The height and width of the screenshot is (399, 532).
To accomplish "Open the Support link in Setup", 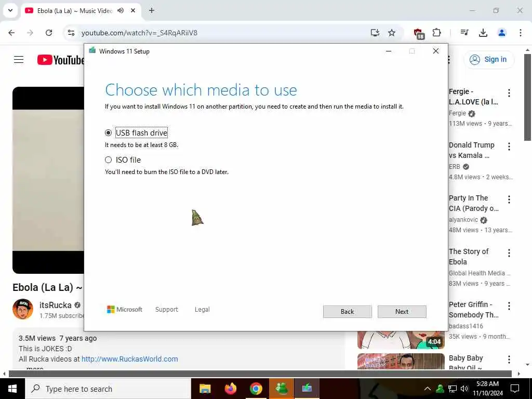I will point(167,310).
